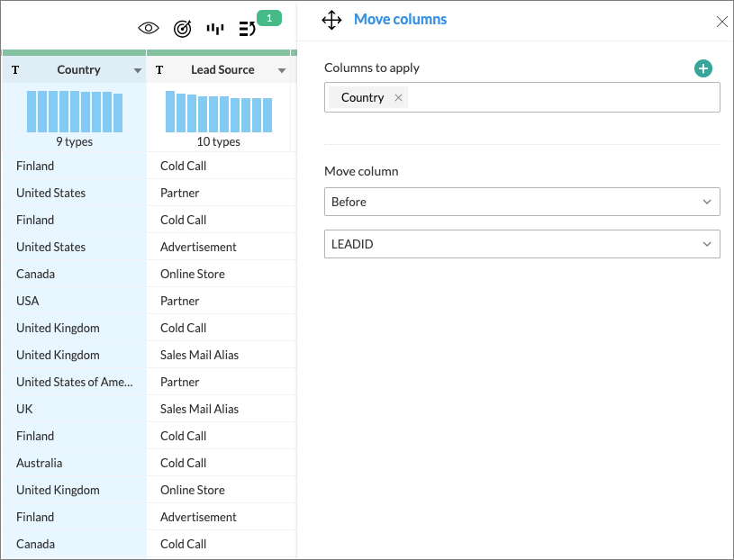Close the Move columns panel
This screenshot has width=734, height=560.
tap(721, 22)
